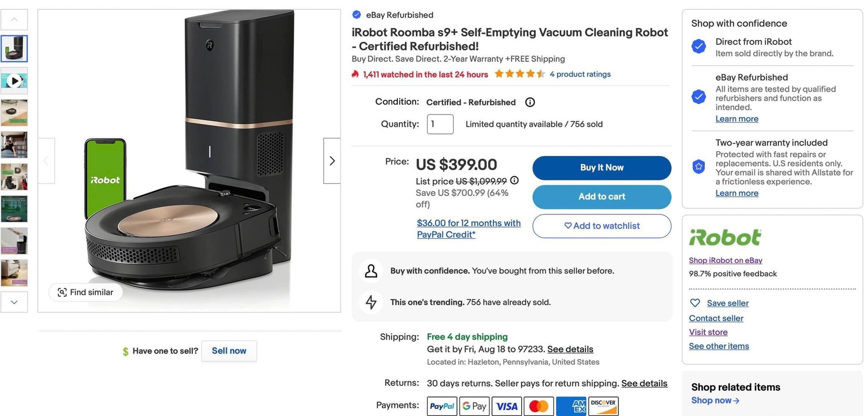Play the product video thumbnail
This screenshot has height=416, width=868.
pyautogui.click(x=14, y=81)
